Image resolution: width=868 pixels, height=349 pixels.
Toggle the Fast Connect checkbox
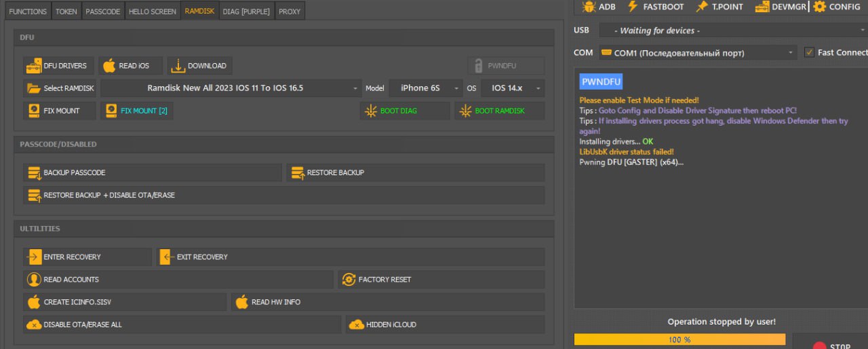(x=809, y=52)
